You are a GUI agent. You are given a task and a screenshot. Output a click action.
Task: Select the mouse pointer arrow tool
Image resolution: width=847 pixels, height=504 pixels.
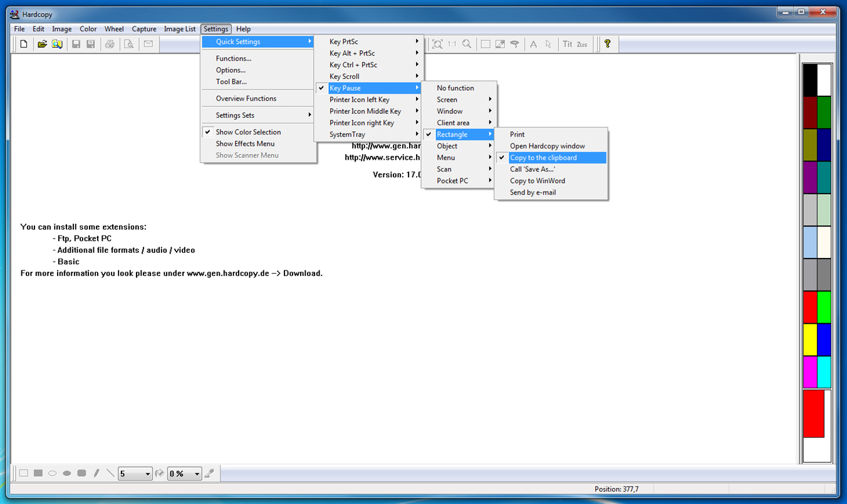(548, 44)
